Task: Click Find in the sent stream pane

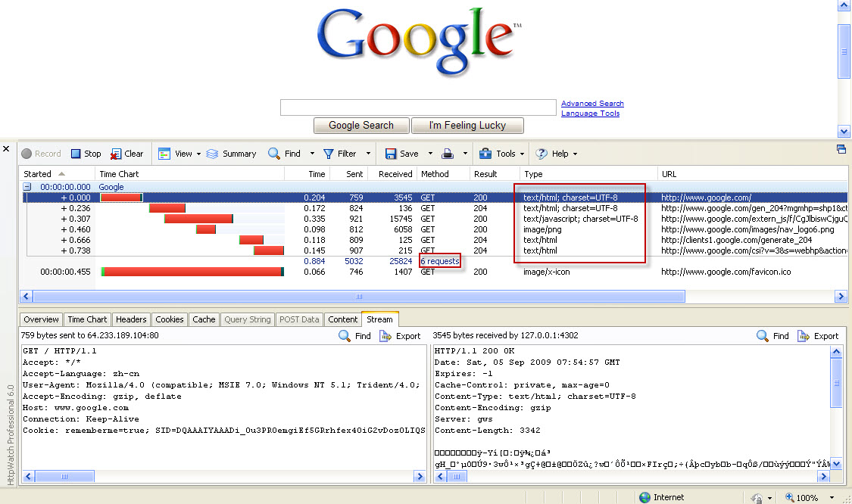Action: coord(355,336)
